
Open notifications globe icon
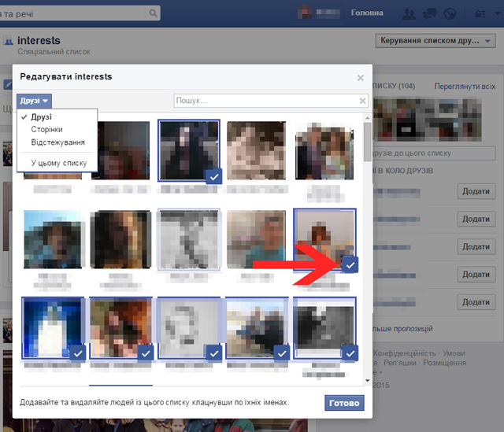click(450, 13)
